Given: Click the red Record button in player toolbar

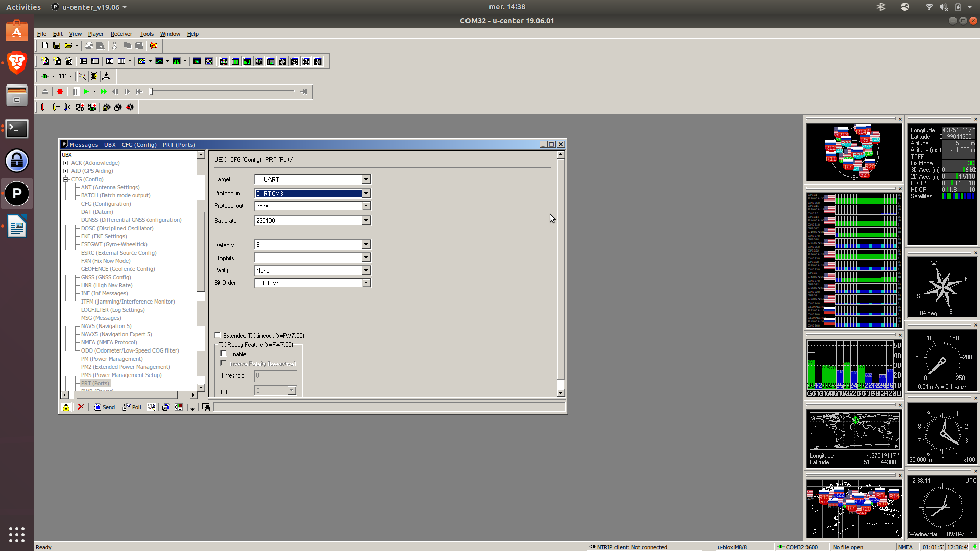Looking at the screenshot, I should click(x=60, y=92).
